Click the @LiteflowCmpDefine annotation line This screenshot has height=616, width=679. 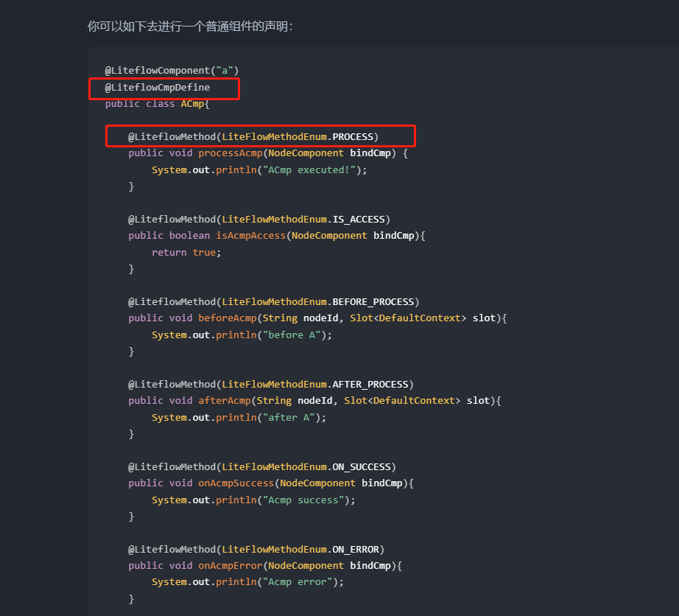point(157,88)
